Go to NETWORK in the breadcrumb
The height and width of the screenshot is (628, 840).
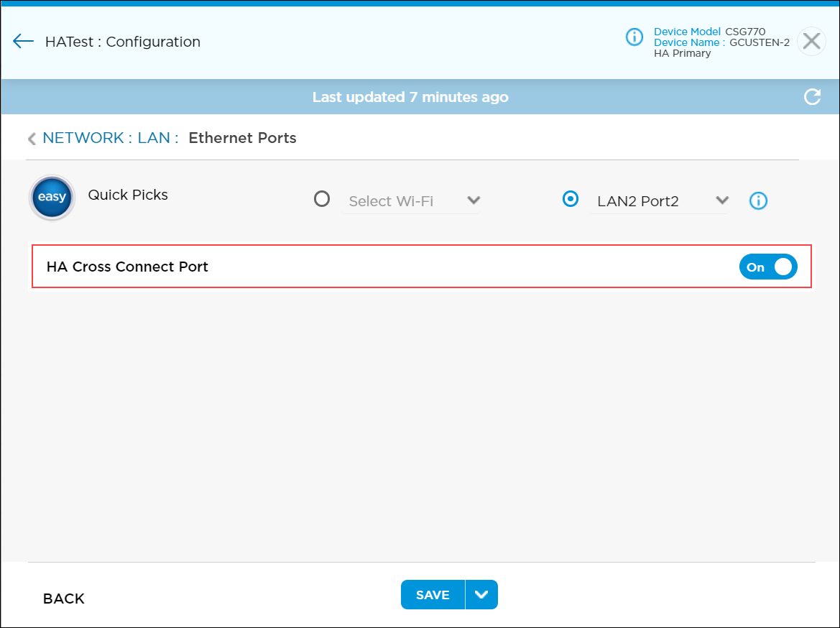83,138
